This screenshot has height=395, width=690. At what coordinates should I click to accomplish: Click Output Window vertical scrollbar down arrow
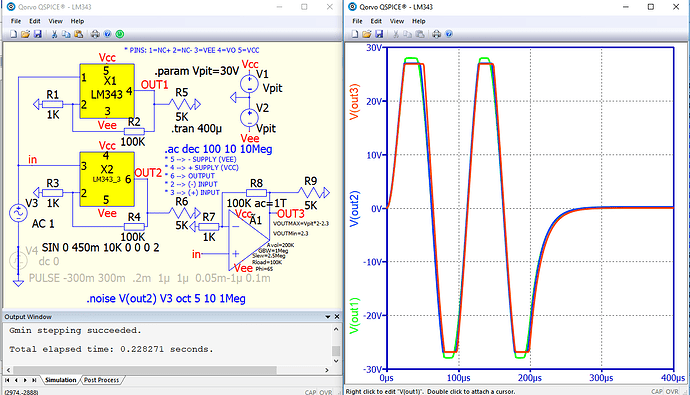click(336, 361)
